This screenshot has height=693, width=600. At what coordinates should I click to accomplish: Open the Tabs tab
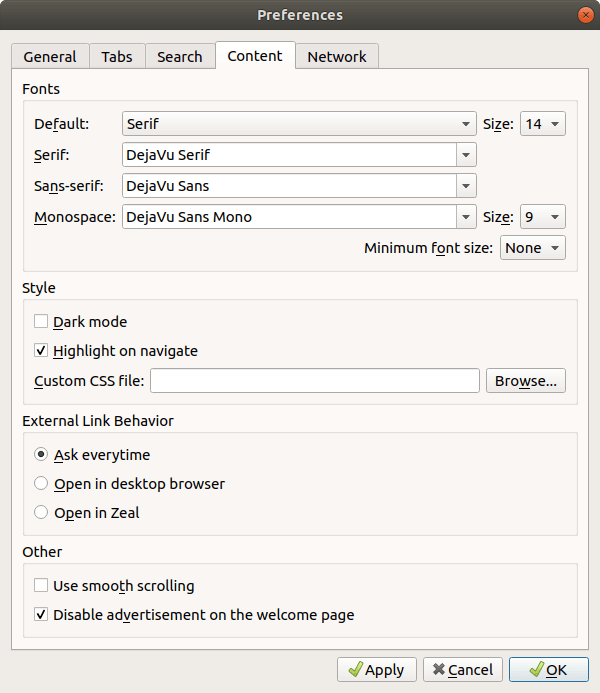tap(117, 57)
